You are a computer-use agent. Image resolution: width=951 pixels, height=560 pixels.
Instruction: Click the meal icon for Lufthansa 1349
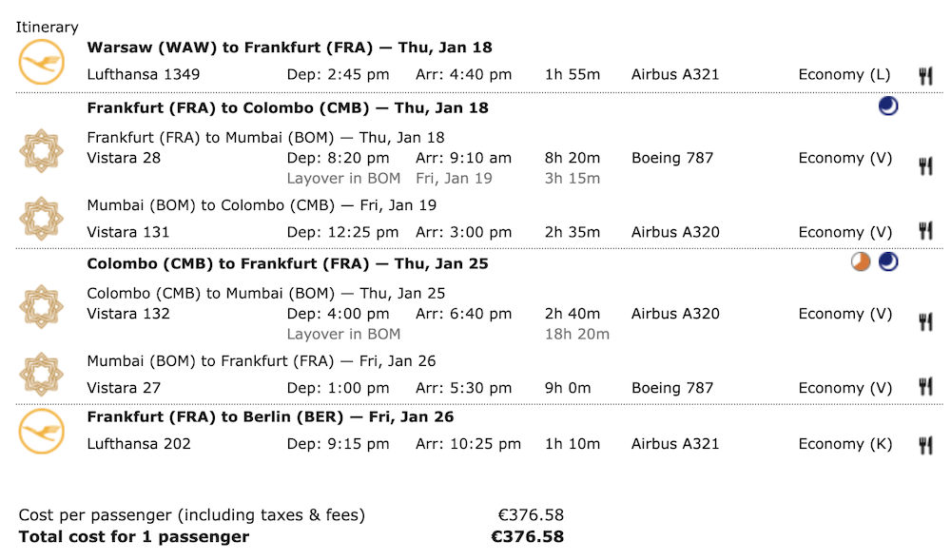pos(925,76)
